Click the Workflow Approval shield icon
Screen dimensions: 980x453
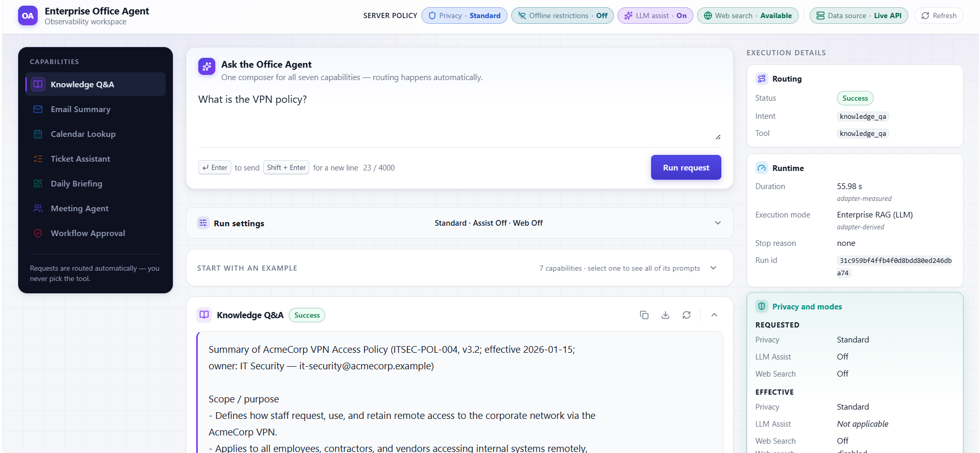(38, 233)
